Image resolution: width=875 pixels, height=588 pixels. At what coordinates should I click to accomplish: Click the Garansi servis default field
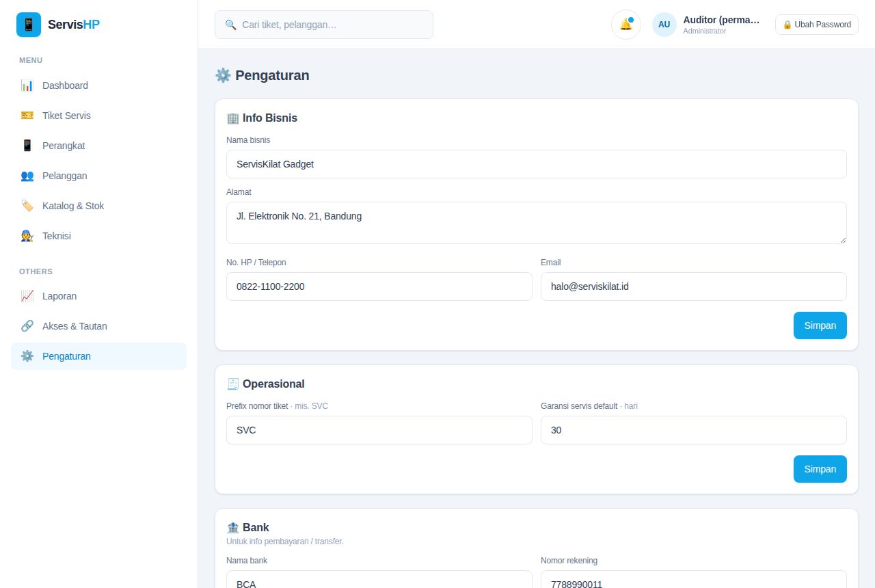(694, 430)
